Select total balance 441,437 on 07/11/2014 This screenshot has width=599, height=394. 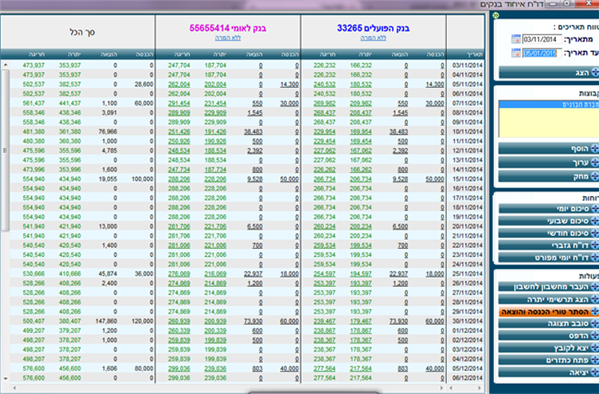tap(70, 103)
